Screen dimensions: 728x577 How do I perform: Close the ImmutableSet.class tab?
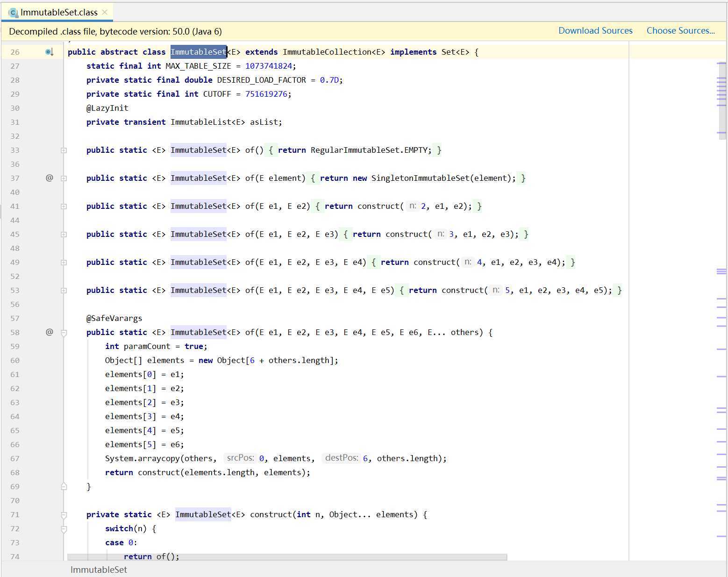click(105, 12)
